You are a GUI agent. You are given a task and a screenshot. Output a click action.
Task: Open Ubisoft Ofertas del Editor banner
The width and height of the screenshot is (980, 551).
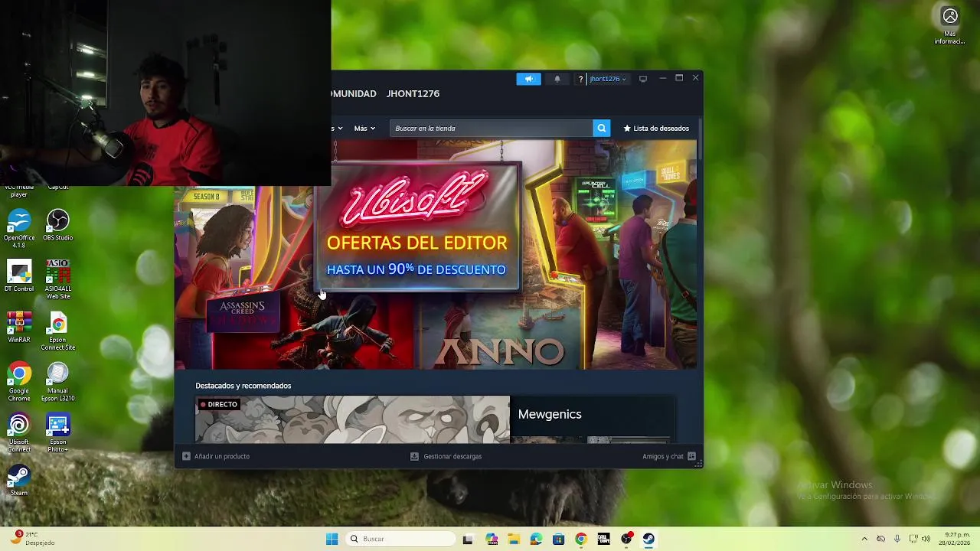pyautogui.click(x=417, y=228)
